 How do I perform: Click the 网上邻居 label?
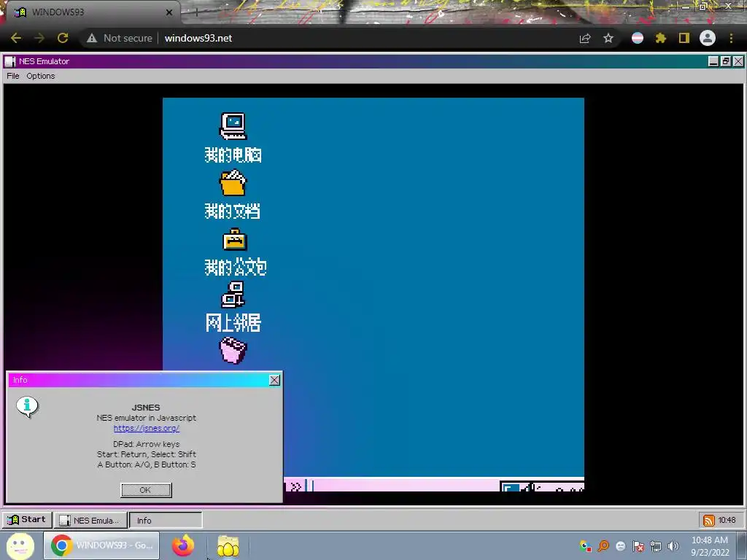pos(233,323)
